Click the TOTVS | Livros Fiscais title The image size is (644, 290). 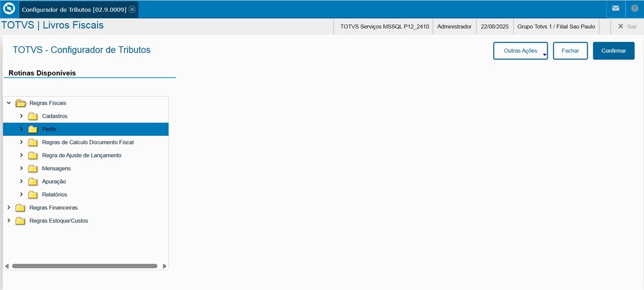pos(52,25)
